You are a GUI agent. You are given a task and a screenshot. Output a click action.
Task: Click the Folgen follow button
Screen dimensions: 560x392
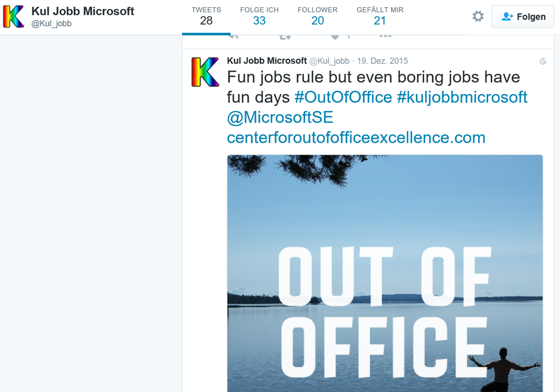tap(523, 16)
